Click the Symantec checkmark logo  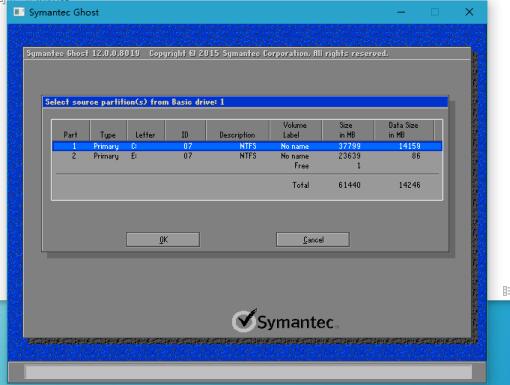pos(244,320)
